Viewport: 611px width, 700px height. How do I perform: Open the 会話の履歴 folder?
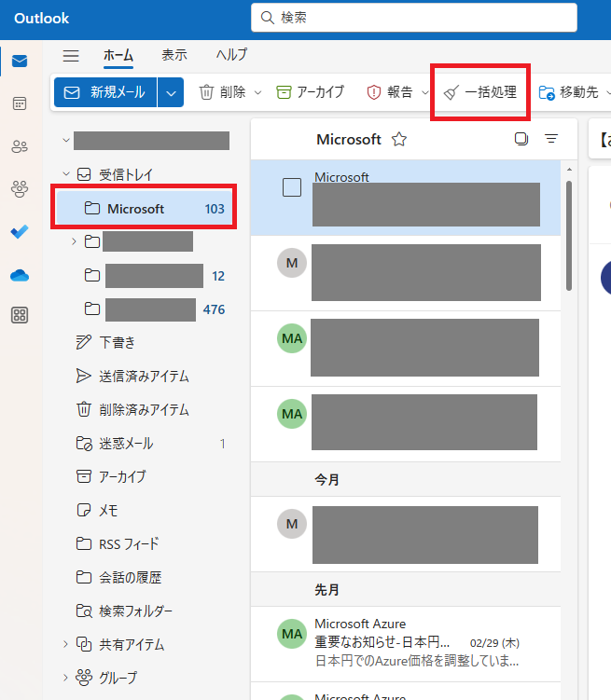pos(118,577)
